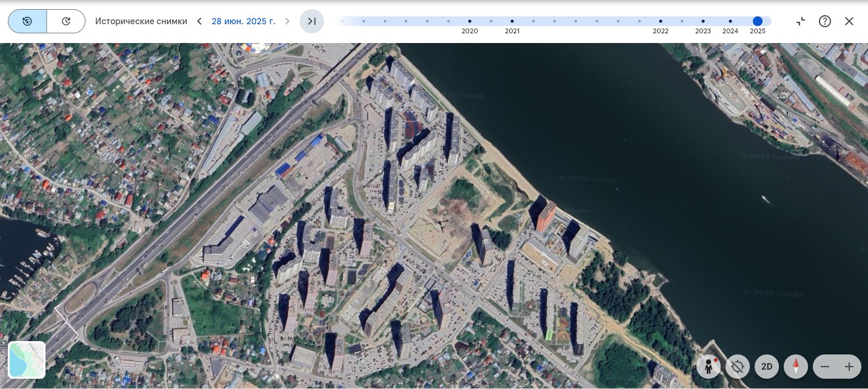The height and width of the screenshot is (389, 868).
Task: Select the 2020 marker on timeline
Action: point(470,21)
